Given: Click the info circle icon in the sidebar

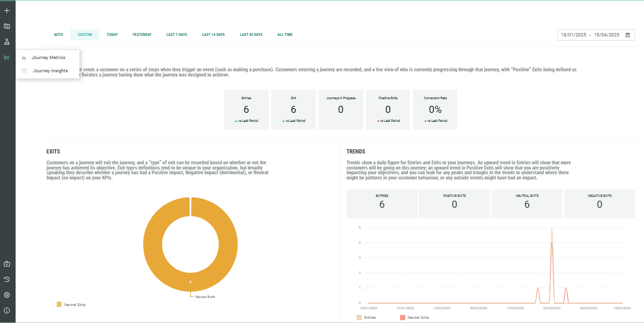Looking at the screenshot, I should click(7, 310).
